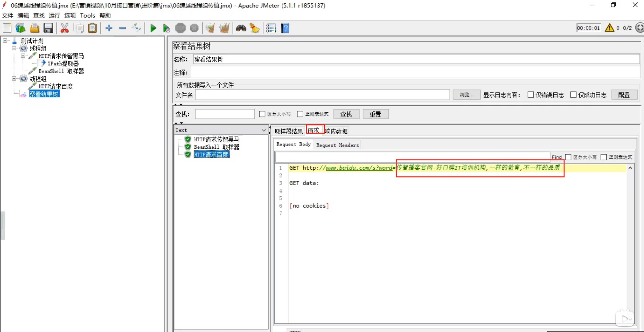Click the Expand all plus icon
Viewport: 644px width, 332px height.
(109, 28)
